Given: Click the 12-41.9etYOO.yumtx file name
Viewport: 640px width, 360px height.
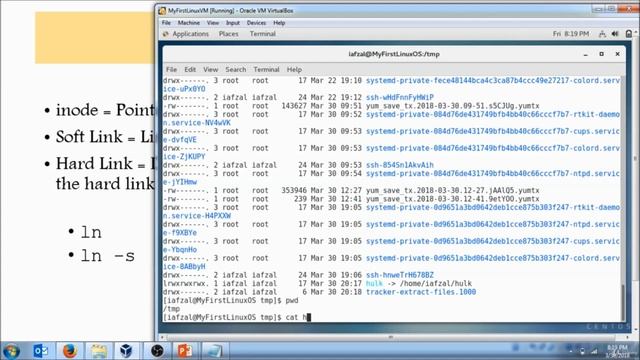Looking at the screenshot, I should click(453, 199).
